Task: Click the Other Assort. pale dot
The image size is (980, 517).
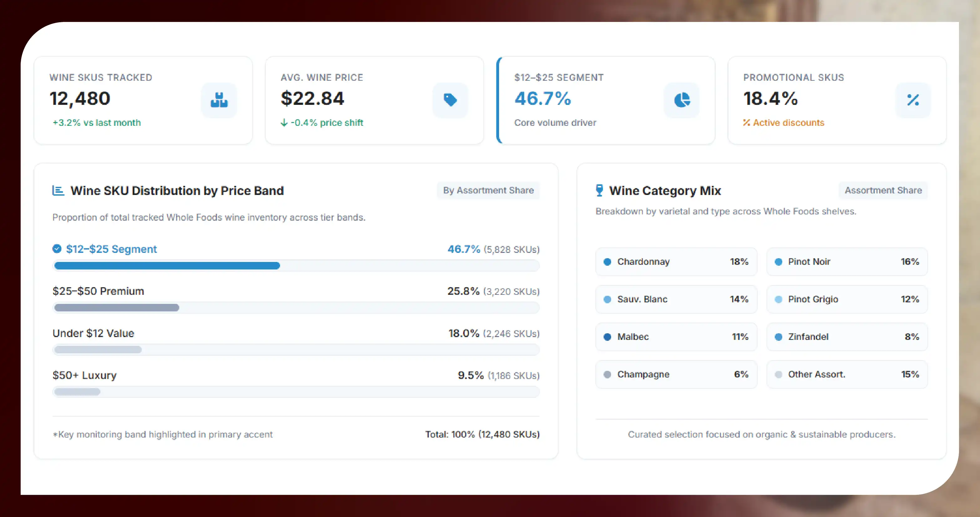Action: (778, 374)
